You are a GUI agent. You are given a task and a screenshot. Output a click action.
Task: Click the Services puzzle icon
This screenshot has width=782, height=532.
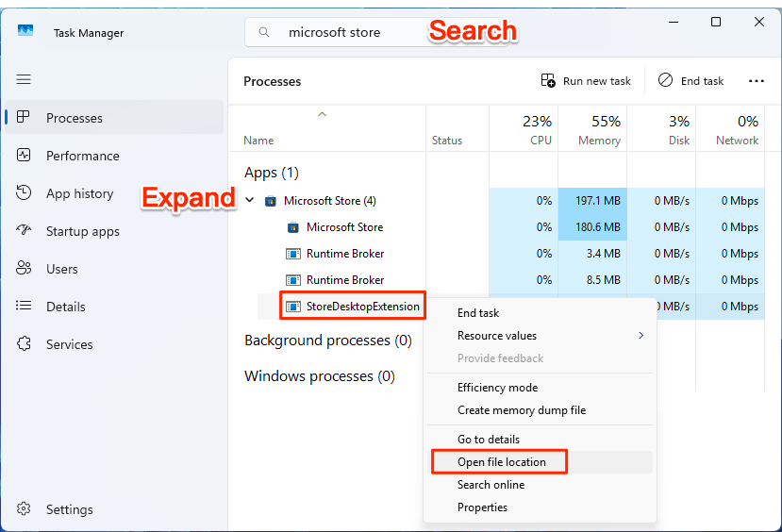(24, 343)
